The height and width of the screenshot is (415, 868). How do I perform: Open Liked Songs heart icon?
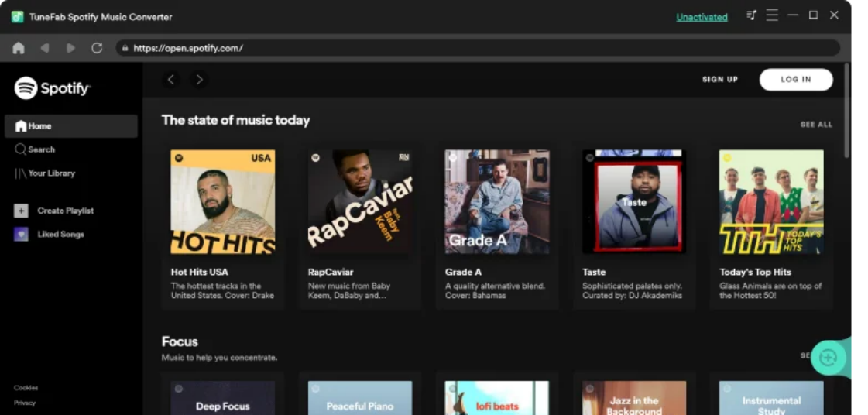pos(21,235)
